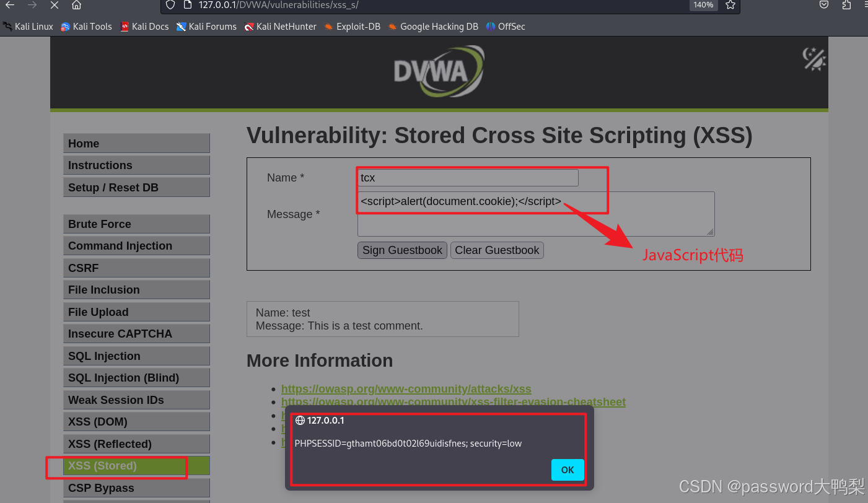This screenshot has height=503, width=868.
Task: Open Setup / Reset DB page
Action: click(x=136, y=187)
